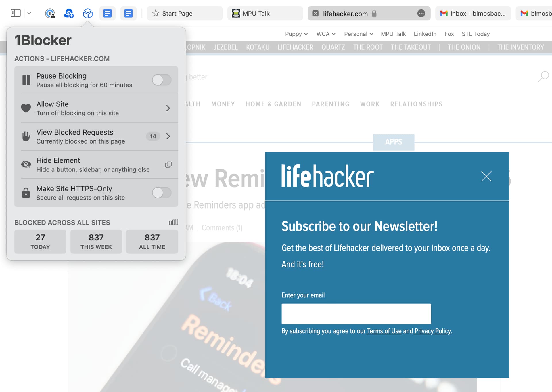Open the Privacy Policy link
Screen dimensions: 552x392
pos(432,331)
